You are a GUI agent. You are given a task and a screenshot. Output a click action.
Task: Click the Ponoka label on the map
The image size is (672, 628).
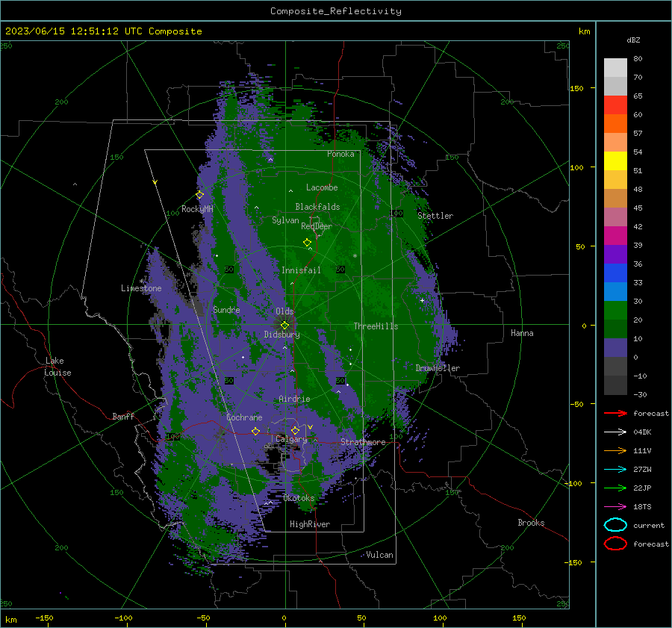click(340, 154)
